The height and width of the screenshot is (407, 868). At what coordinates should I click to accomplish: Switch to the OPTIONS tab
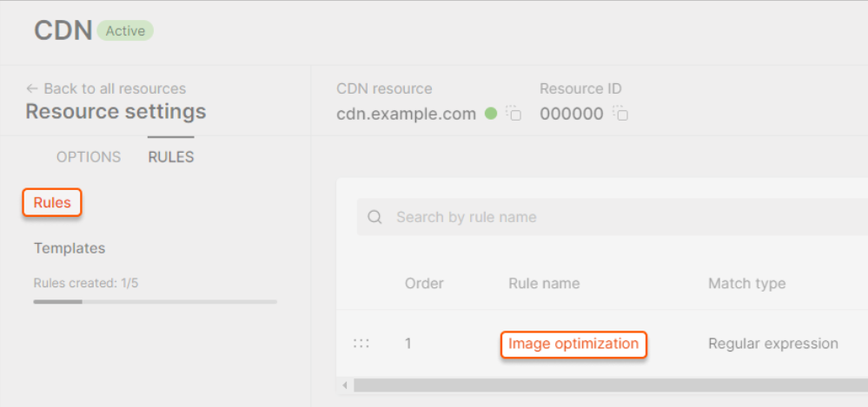click(89, 157)
